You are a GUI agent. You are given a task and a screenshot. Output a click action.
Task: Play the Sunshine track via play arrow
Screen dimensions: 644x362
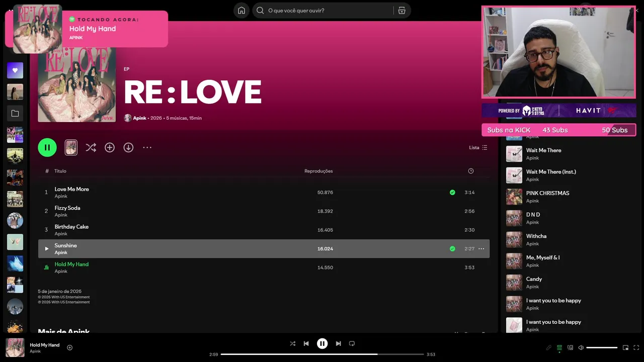46,248
